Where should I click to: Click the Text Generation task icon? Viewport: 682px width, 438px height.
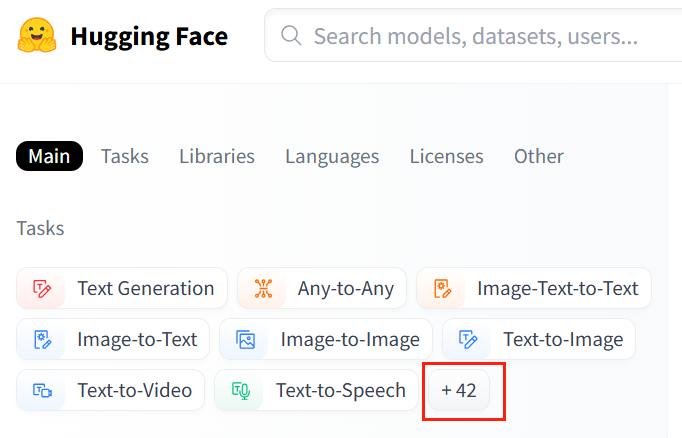[x=42, y=288]
